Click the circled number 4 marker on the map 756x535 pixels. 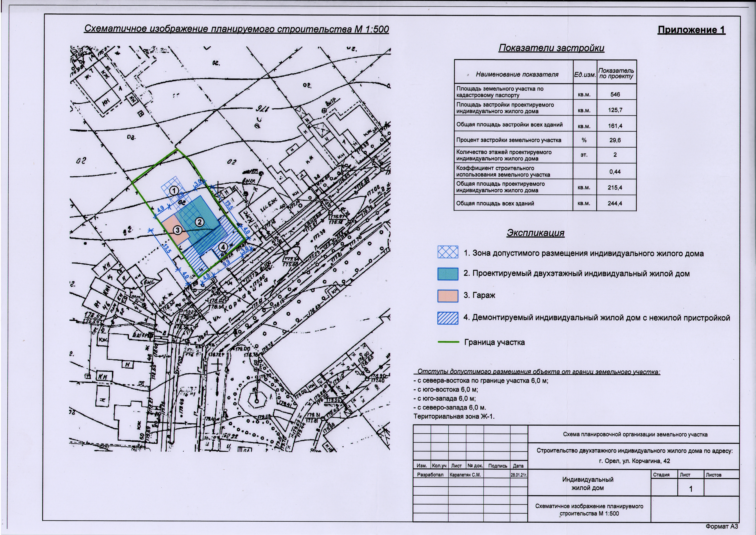(223, 247)
